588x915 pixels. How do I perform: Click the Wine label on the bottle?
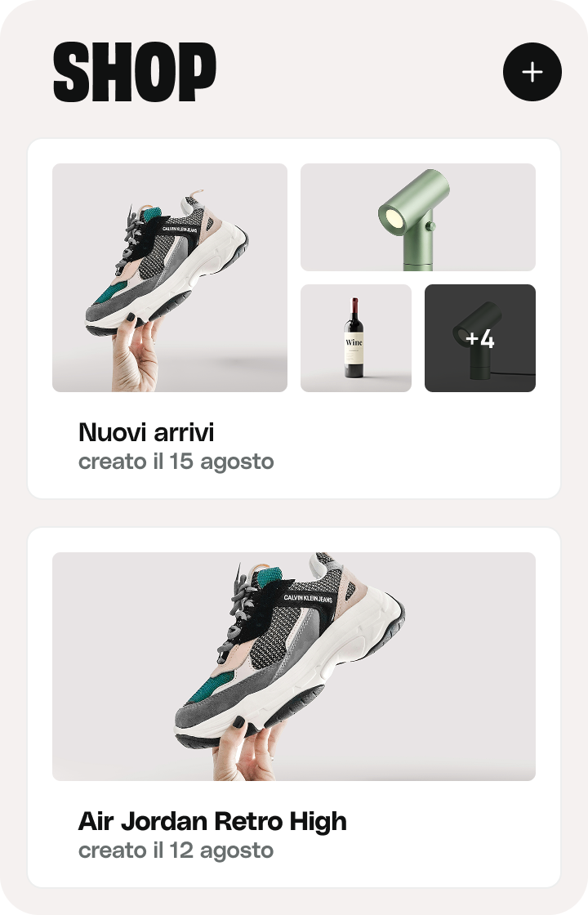pyautogui.click(x=354, y=342)
